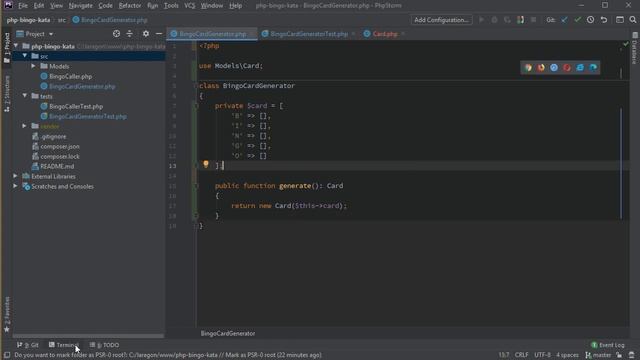The width and height of the screenshot is (640, 360).
Task: Open the Git tool window tab
Action: coord(28,345)
